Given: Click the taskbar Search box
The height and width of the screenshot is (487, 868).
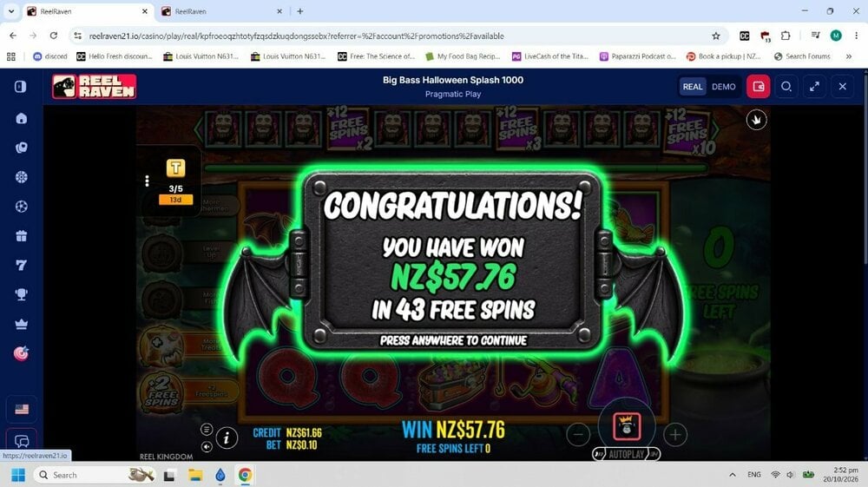Looking at the screenshot, I should (x=95, y=475).
